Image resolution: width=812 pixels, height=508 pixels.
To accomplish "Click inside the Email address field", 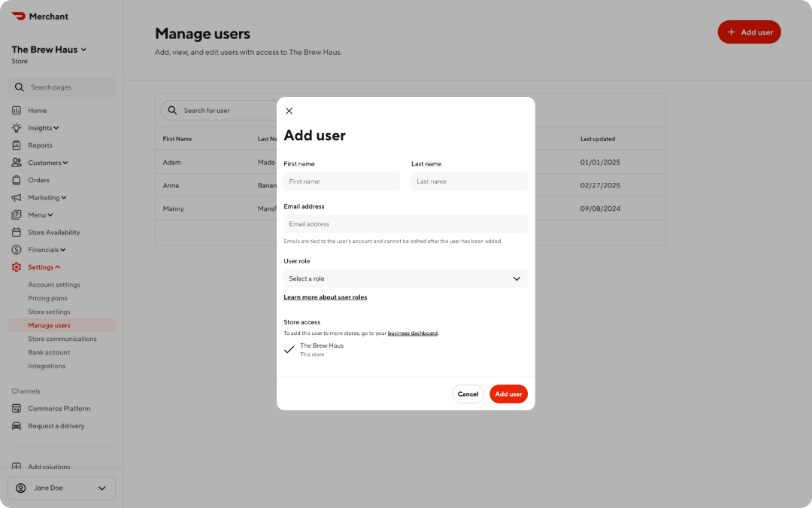I will click(x=404, y=224).
